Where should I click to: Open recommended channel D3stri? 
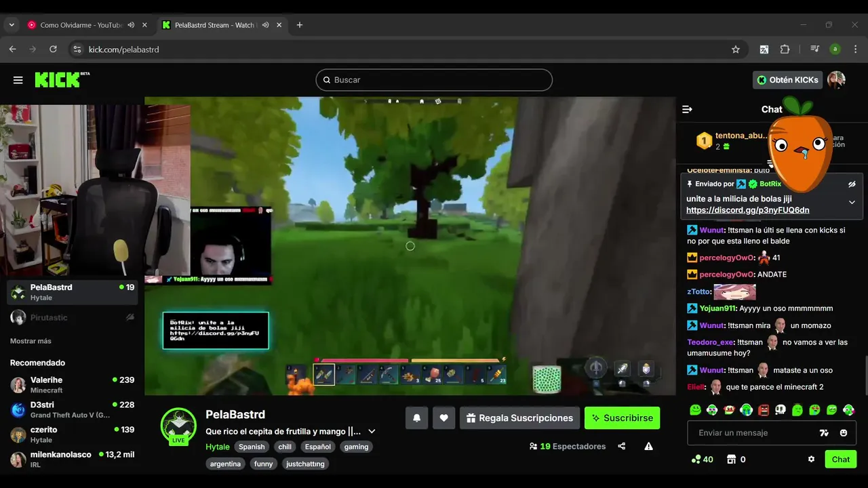pos(72,409)
